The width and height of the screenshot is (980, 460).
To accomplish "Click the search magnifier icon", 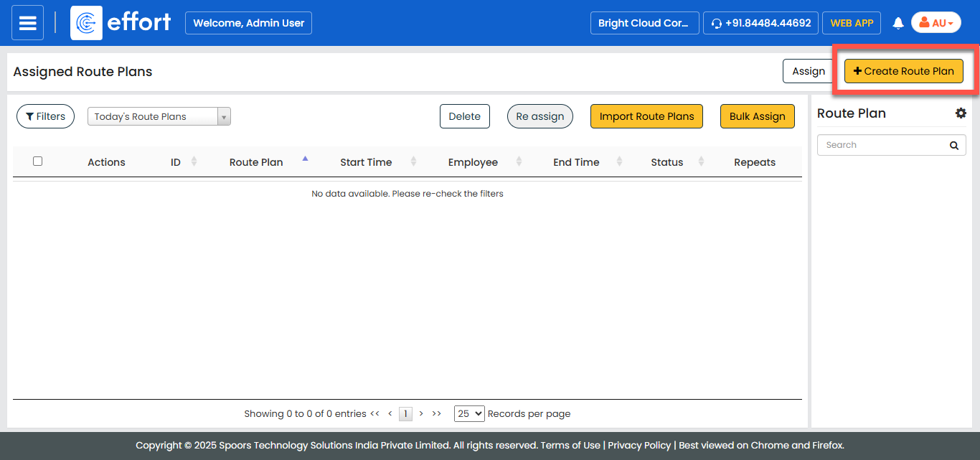I will pyautogui.click(x=953, y=145).
